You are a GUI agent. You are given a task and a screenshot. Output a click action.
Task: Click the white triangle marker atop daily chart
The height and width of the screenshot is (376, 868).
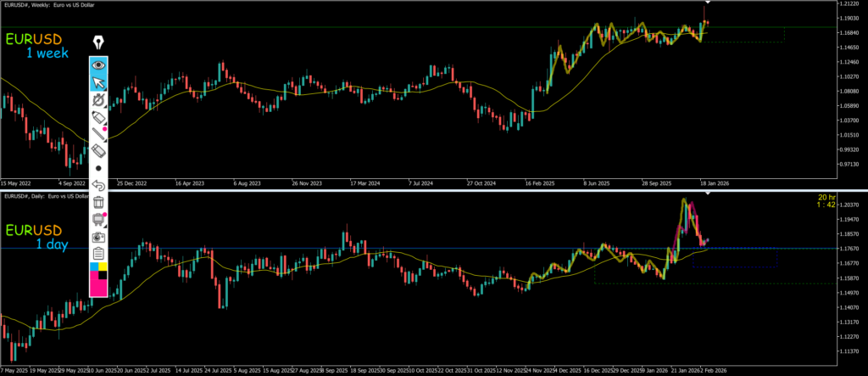[x=708, y=195]
